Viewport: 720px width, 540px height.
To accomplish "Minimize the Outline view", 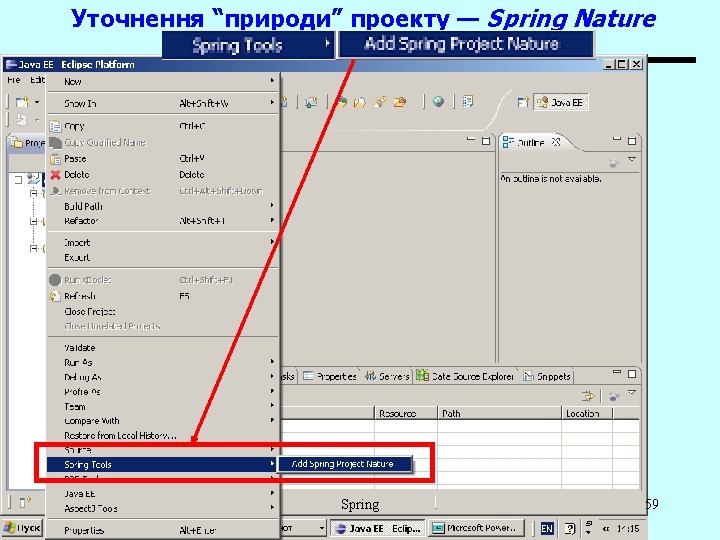I will pyautogui.click(x=617, y=140).
